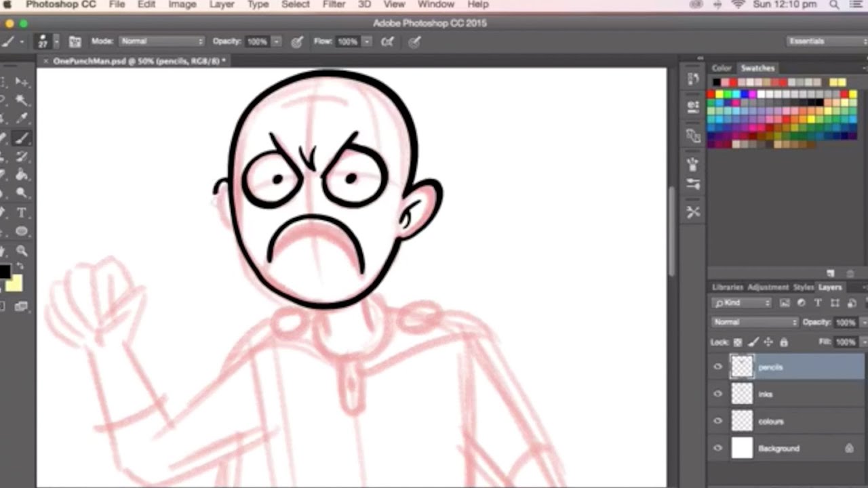Create a new swatch in Swatches panel

coord(831,273)
